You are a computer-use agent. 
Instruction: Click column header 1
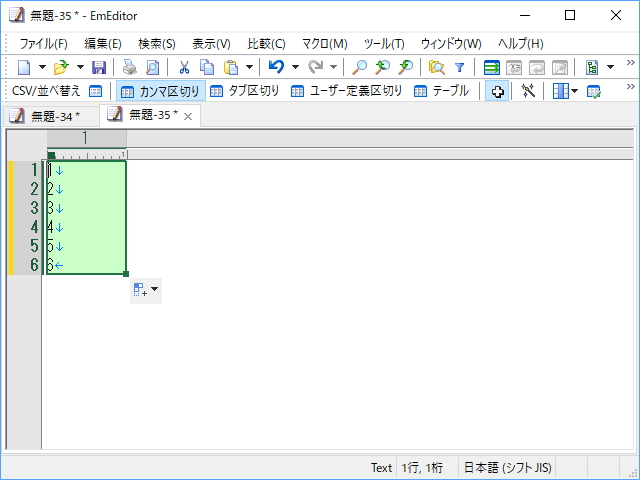click(87, 138)
